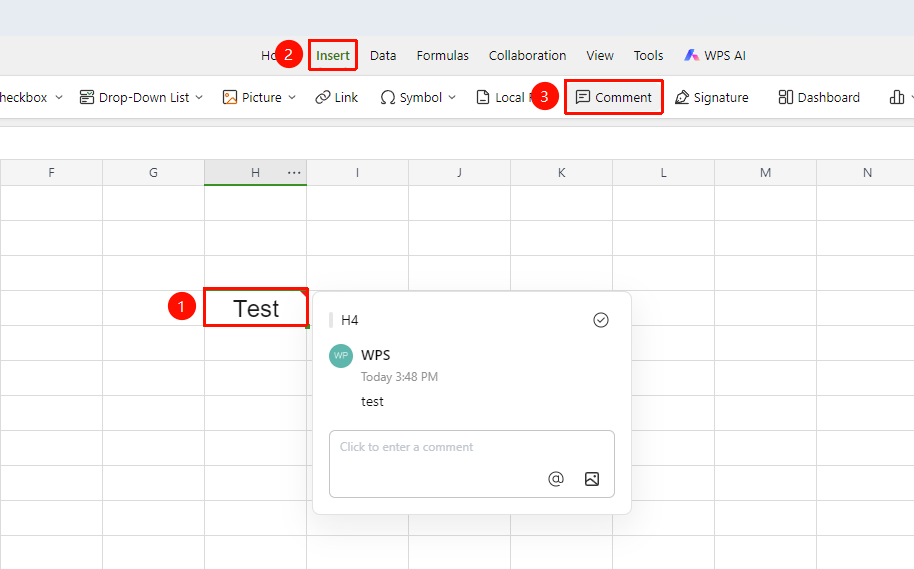The width and height of the screenshot is (914, 569).
Task: Select column K header
Action: pyautogui.click(x=561, y=173)
